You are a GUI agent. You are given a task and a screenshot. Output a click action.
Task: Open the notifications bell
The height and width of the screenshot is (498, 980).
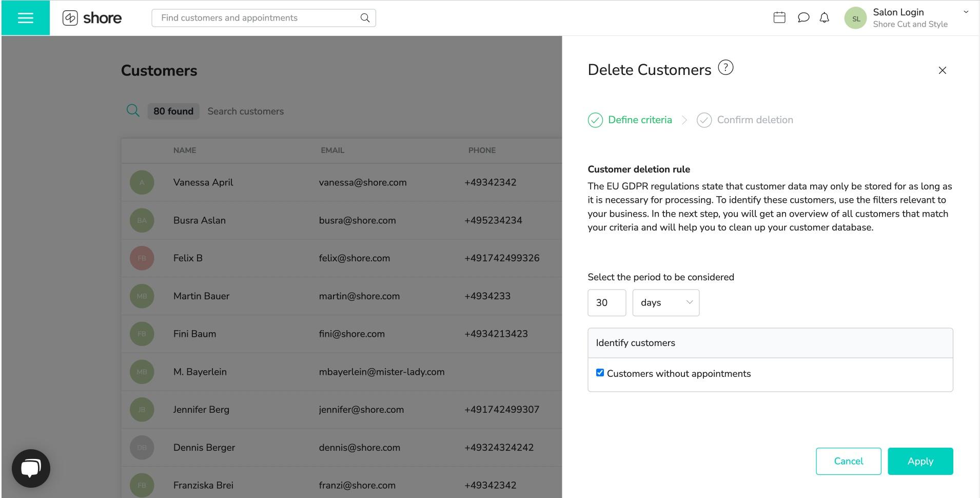click(x=824, y=17)
